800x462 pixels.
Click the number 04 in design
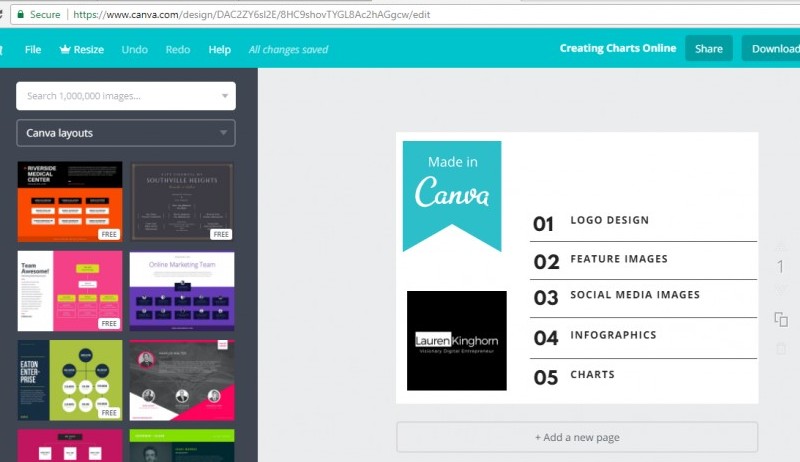pos(546,338)
